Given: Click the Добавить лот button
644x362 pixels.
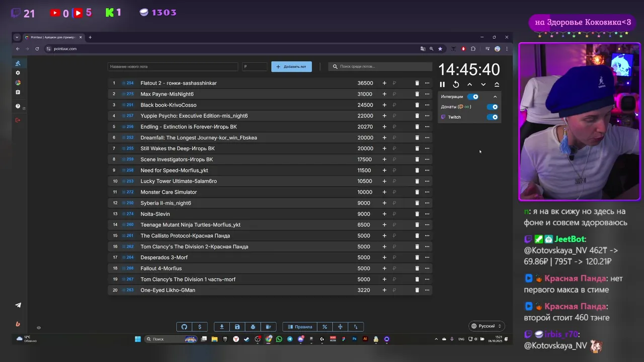Looking at the screenshot, I should tap(291, 66).
